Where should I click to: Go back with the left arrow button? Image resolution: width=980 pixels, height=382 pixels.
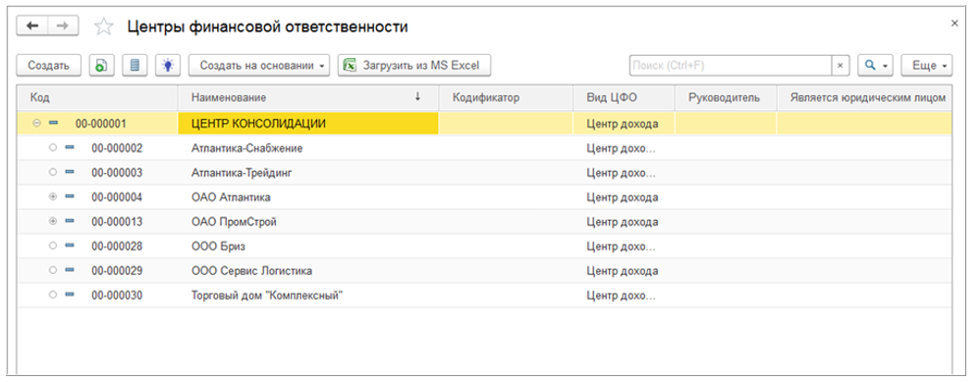(x=31, y=27)
